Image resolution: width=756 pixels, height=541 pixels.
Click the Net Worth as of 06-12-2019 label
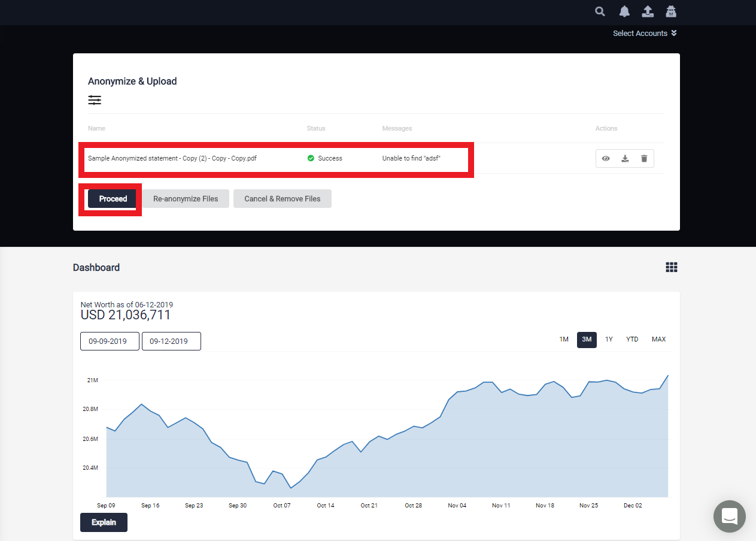point(127,305)
